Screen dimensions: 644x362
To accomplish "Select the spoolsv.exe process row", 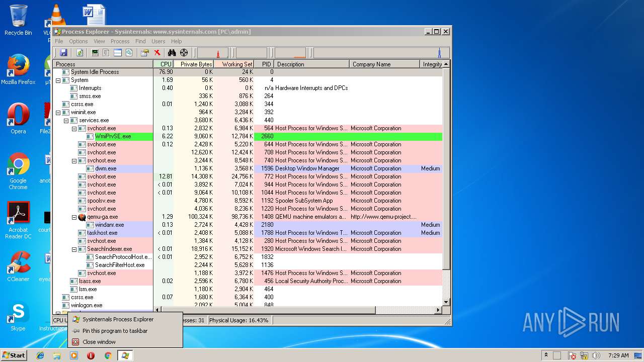I will coord(248,201).
